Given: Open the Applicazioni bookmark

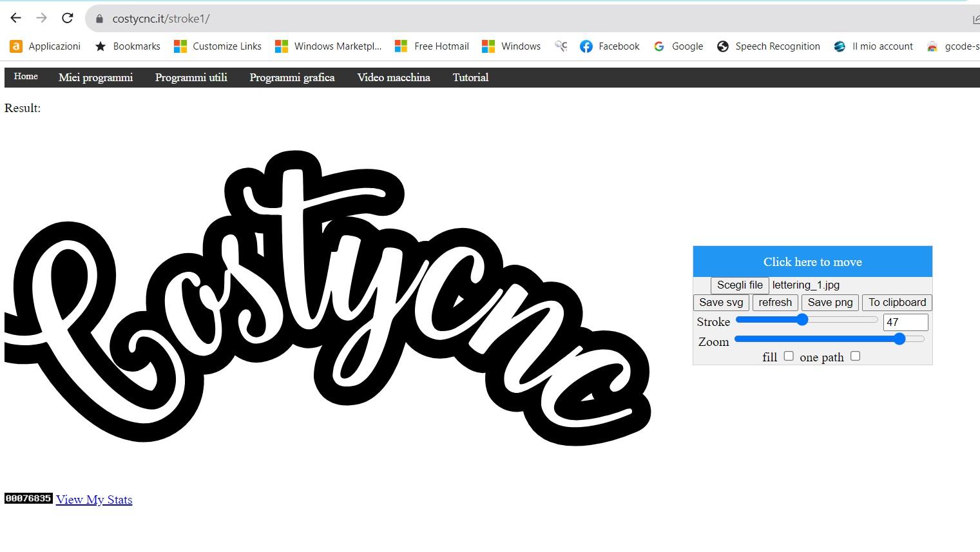Looking at the screenshot, I should click(45, 46).
